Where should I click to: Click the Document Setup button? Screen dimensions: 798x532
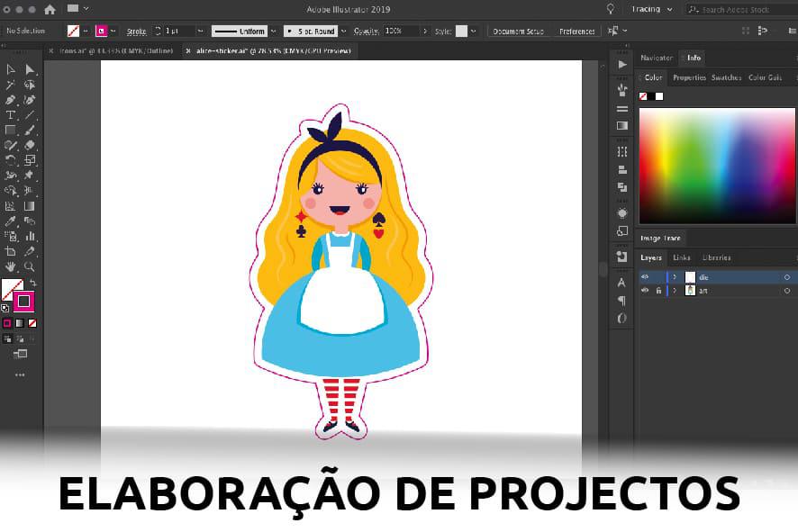pos(519,31)
